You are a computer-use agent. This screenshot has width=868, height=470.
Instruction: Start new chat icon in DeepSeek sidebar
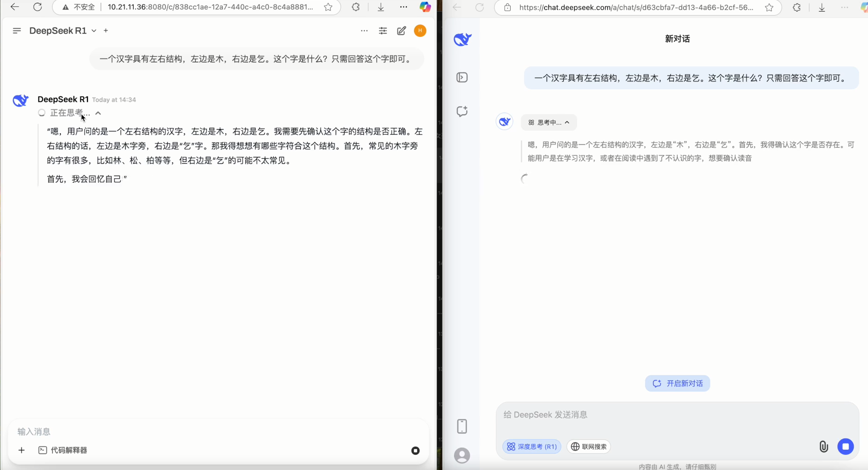coord(462,111)
